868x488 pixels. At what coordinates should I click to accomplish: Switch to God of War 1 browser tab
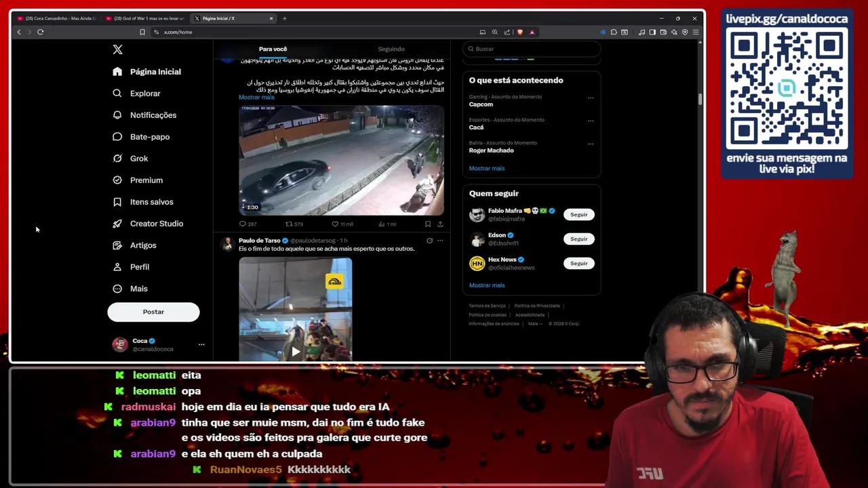tap(145, 18)
